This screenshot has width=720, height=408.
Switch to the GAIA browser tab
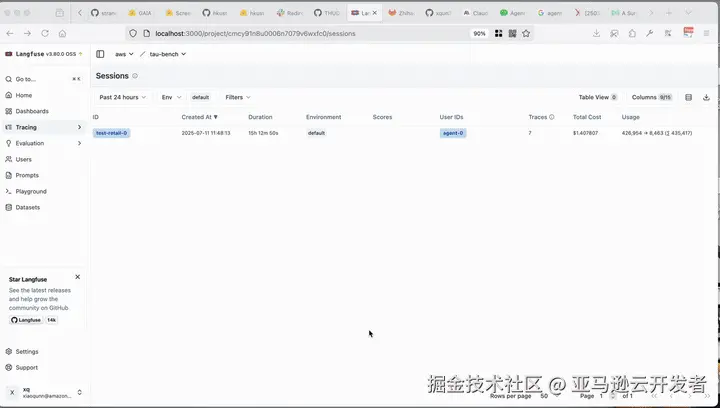click(141, 13)
